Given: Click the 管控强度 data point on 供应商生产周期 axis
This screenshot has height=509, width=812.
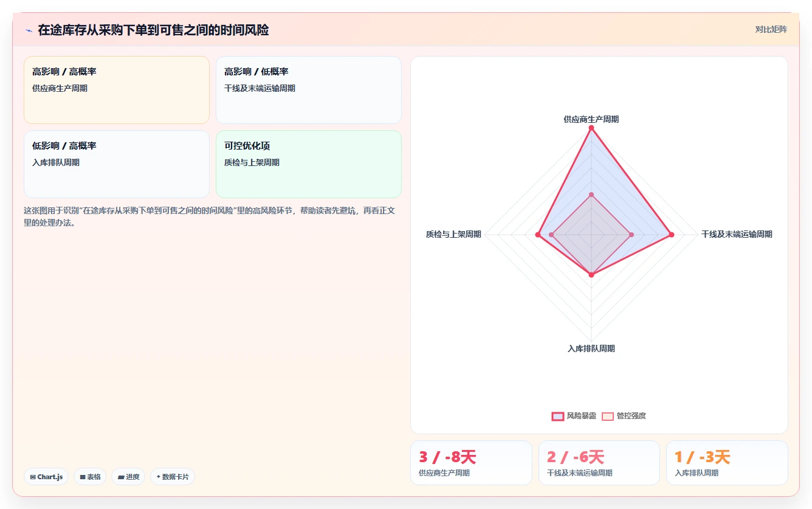Looking at the screenshot, I should pyautogui.click(x=591, y=195).
